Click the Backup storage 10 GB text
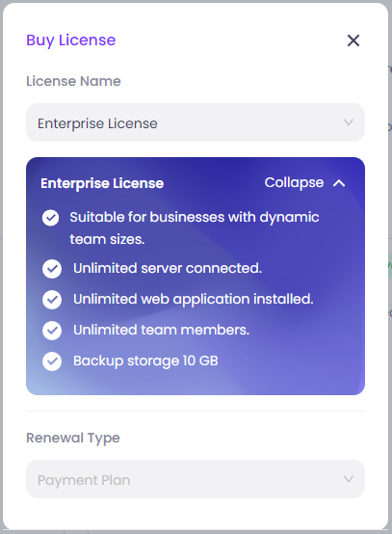The width and height of the screenshot is (392, 534). pyautogui.click(x=145, y=361)
